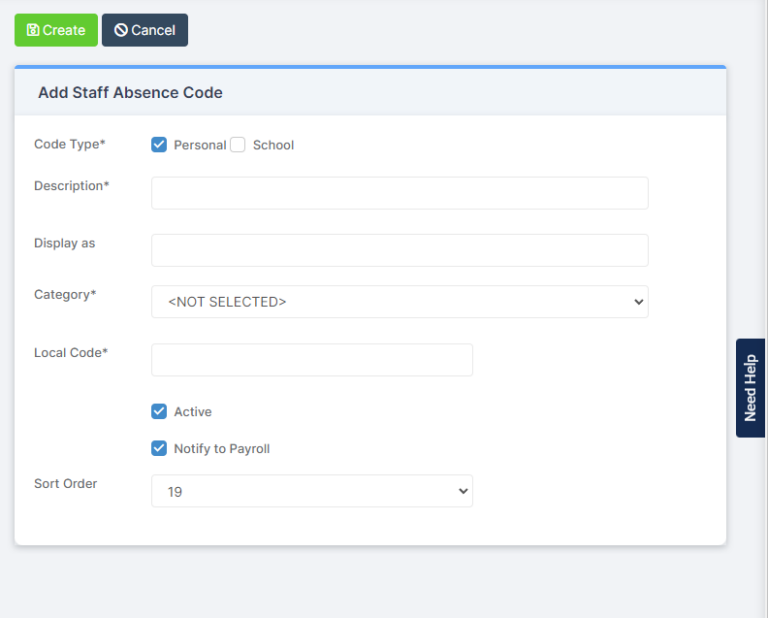Click the save icon on the Create button
This screenshot has width=768, height=618.
click(32, 30)
